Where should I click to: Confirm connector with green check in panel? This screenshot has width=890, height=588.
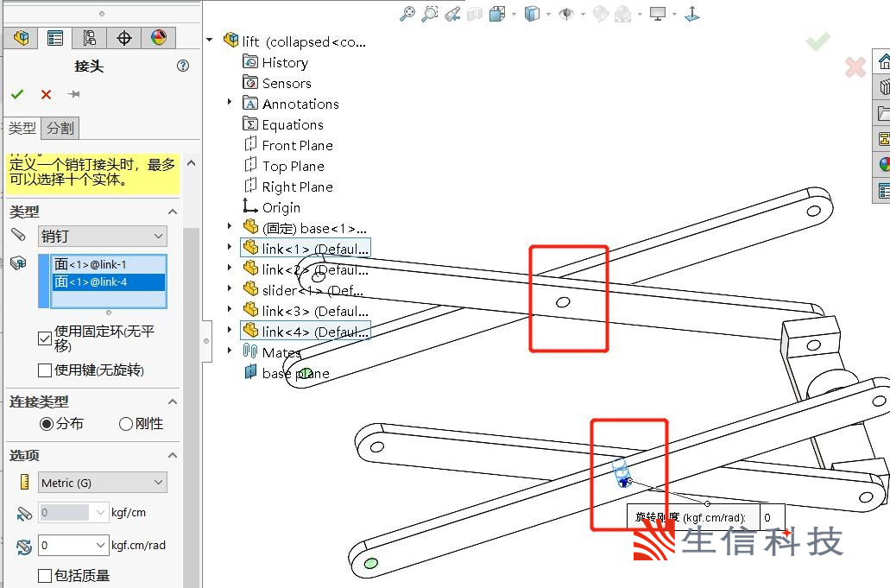click(x=17, y=94)
